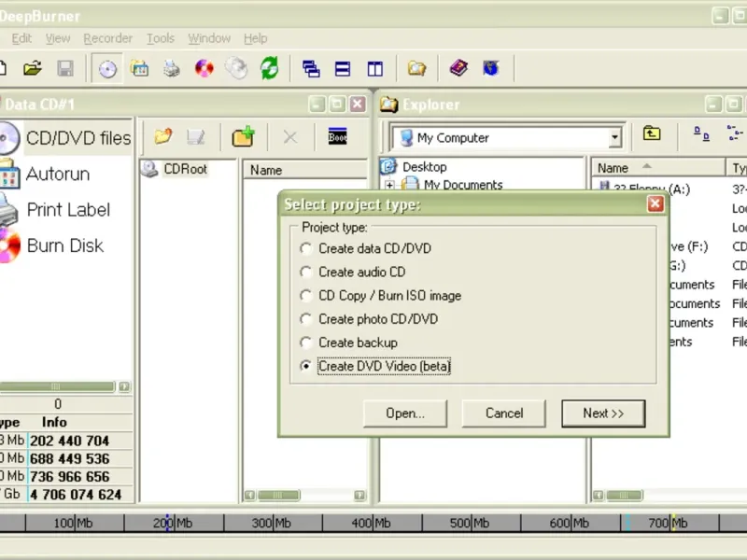Click the printer icon in main toolbar
Screen dimensions: 747x560
172,68
